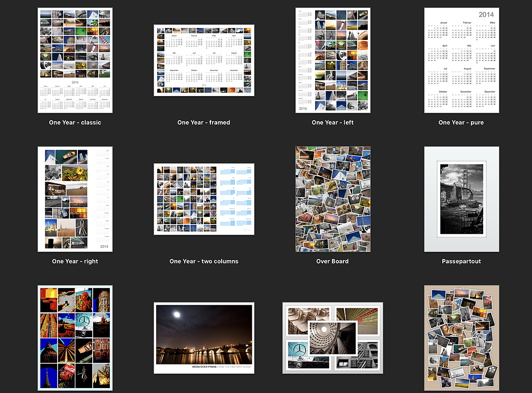This screenshot has width=532, height=393.
Task: Choose the Moon Over Praha poster thumbnail
Action: [x=204, y=338]
